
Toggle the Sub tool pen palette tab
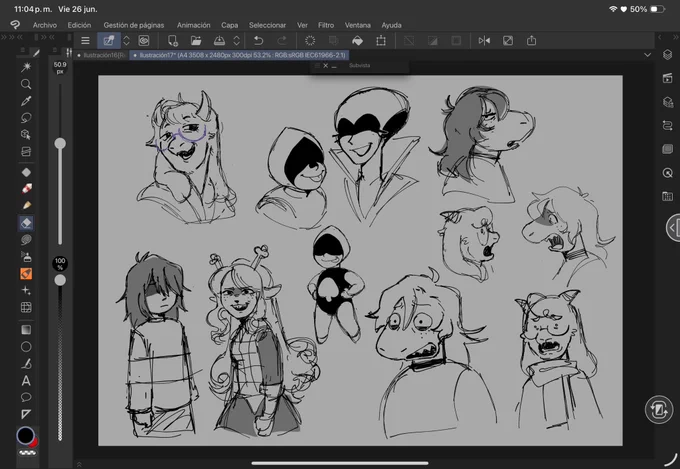pyautogui.click(x=36, y=52)
